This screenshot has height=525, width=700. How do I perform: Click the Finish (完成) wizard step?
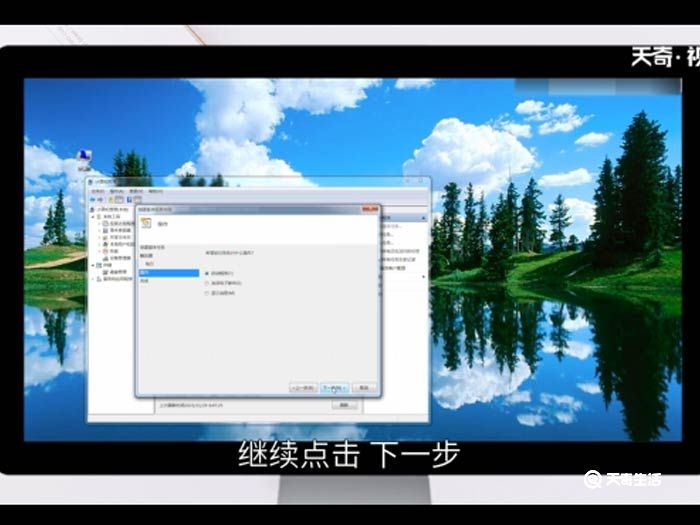pos(144,281)
